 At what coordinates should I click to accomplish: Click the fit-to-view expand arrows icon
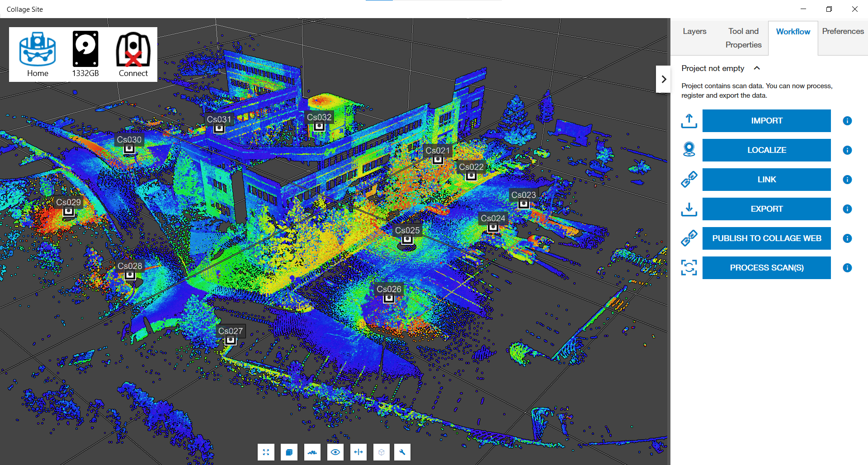tap(266, 452)
